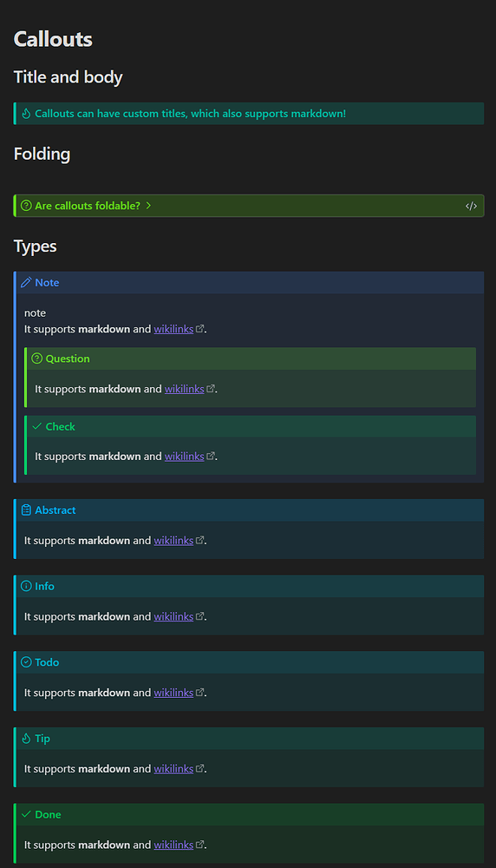Click the 'Folding' heading
496x868 pixels.
coord(42,154)
